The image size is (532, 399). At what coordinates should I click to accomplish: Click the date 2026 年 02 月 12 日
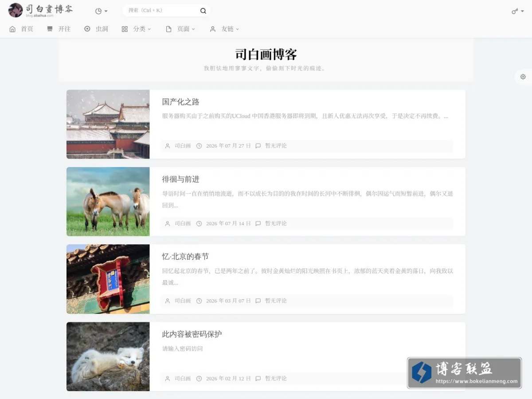[228, 379]
